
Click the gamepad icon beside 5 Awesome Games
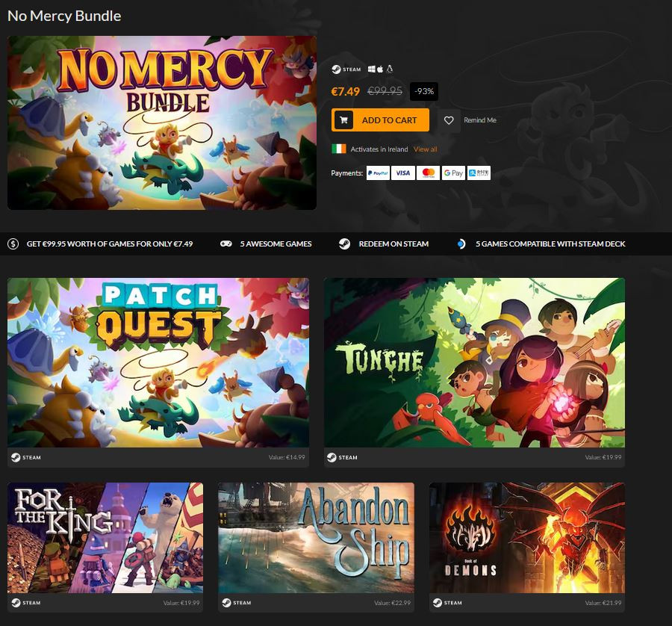225,244
